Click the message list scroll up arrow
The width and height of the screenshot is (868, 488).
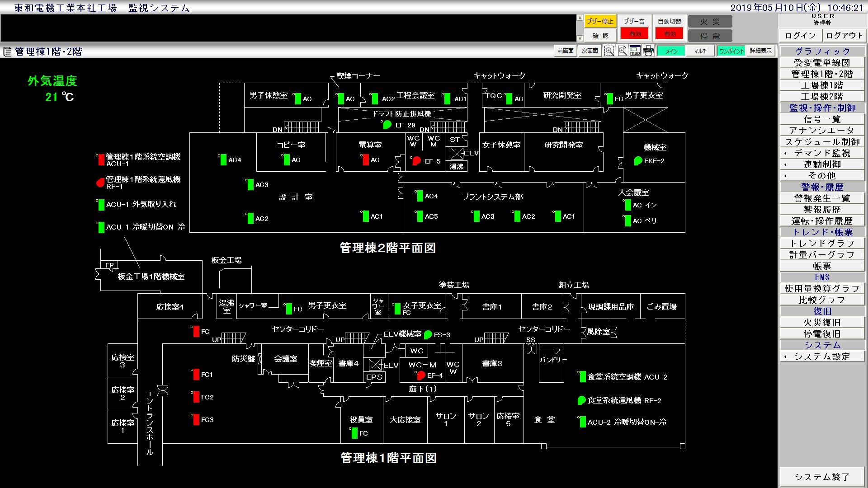coord(580,18)
